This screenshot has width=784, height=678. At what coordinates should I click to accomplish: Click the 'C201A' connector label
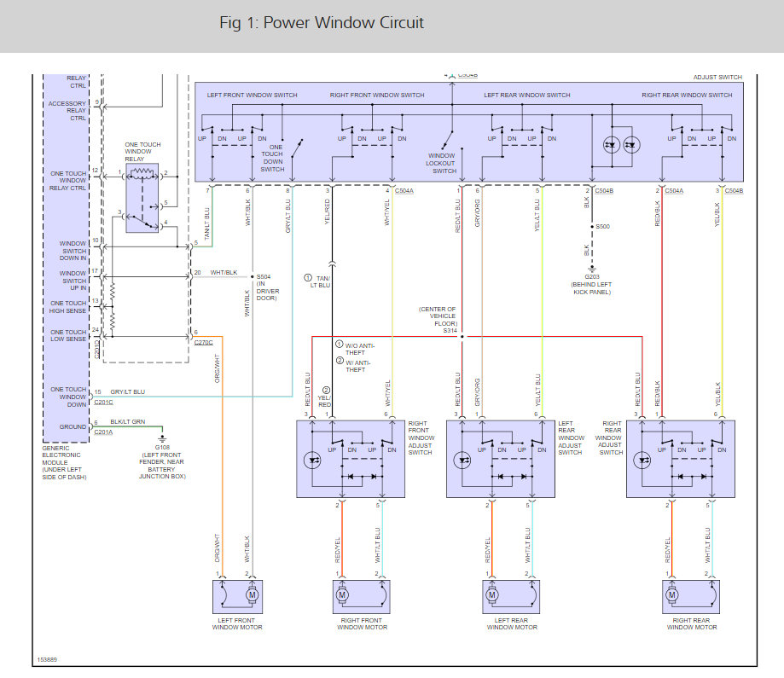coord(103,432)
